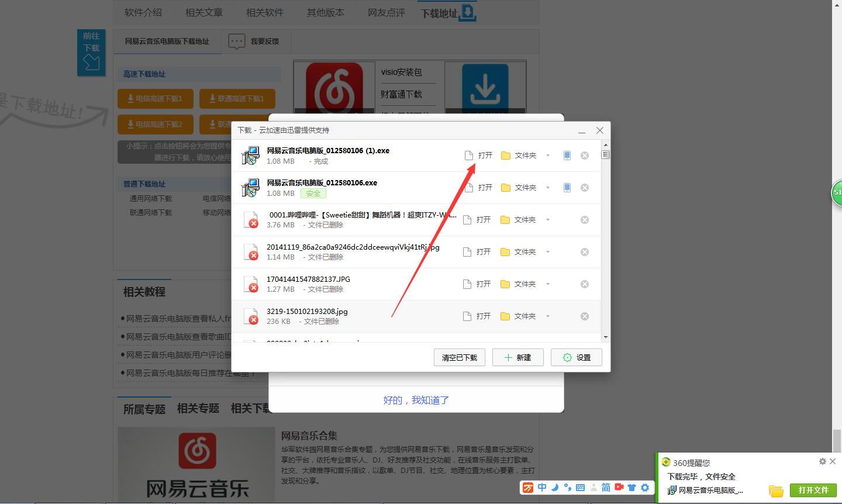Click 前往下载 side button
The height and width of the screenshot is (504, 842).
pos(91,53)
